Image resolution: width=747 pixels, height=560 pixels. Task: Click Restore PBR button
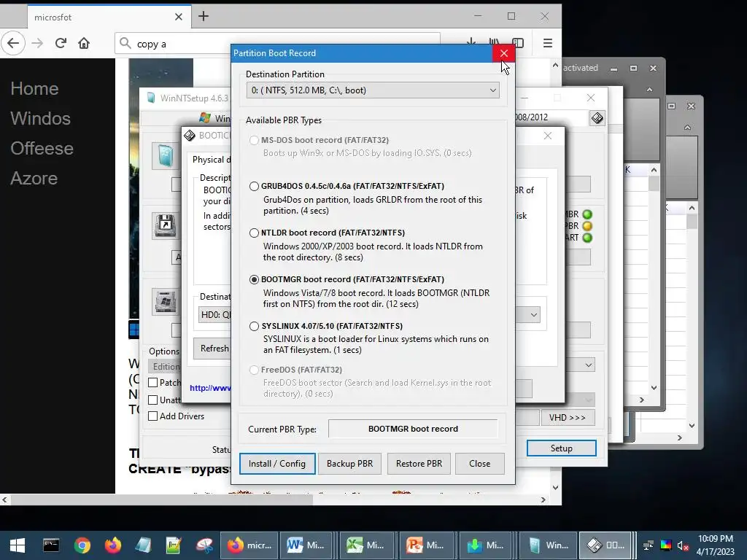coord(419,464)
